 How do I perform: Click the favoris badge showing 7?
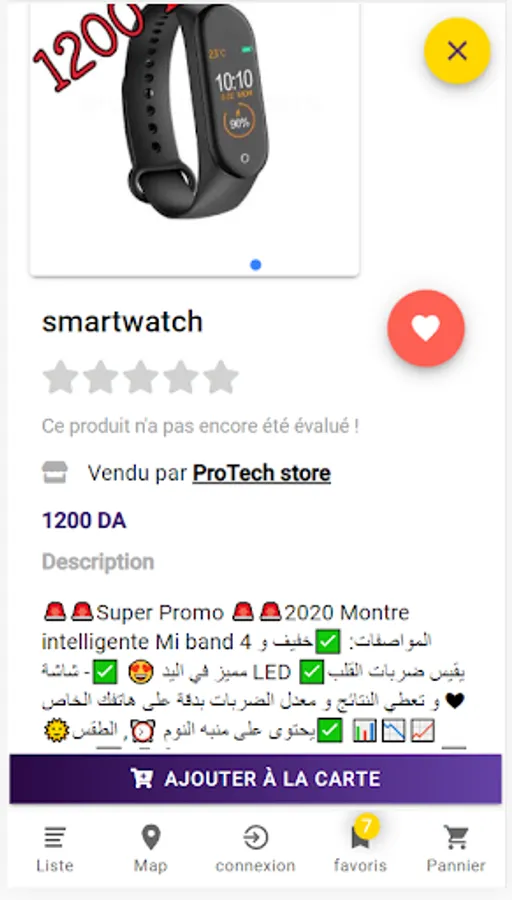coord(367,827)
